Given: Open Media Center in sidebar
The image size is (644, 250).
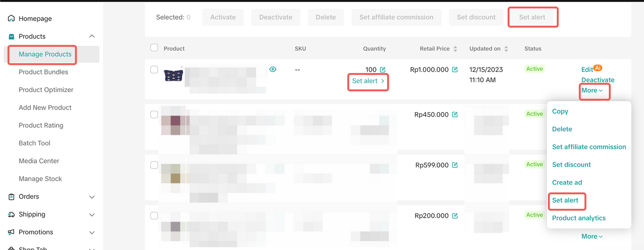Looking at the screenshot, I should [39, 161].
